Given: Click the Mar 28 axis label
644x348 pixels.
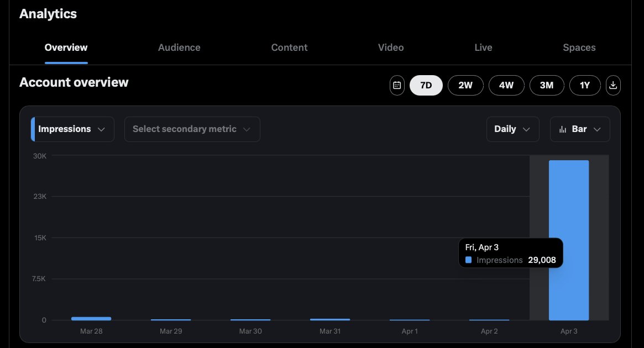Looking at the screenshot, I should (91, 331).
